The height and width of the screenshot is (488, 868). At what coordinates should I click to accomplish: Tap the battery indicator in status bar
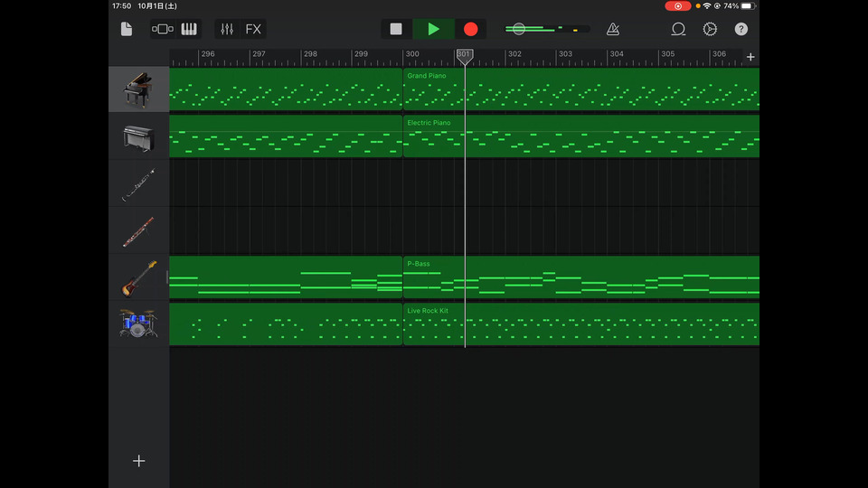(x=748, y=6)
